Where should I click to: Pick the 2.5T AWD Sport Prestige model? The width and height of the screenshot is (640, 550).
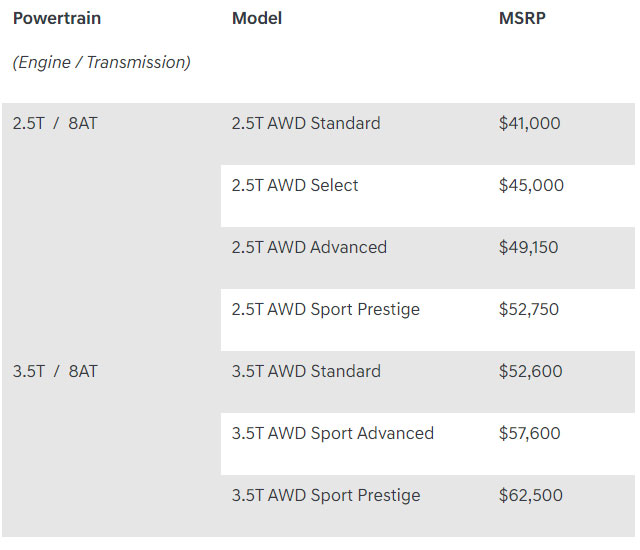click(x=326, y=309)
